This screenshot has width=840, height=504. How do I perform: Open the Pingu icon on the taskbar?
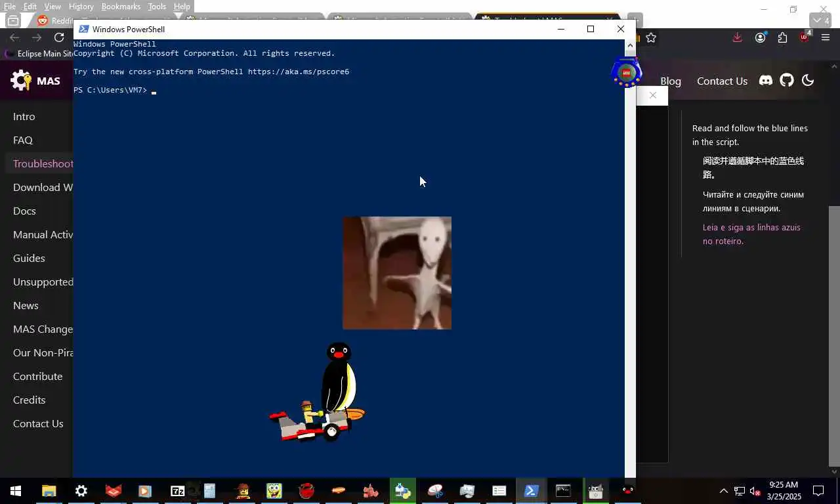pyautogui.click(x=627, y=491)
